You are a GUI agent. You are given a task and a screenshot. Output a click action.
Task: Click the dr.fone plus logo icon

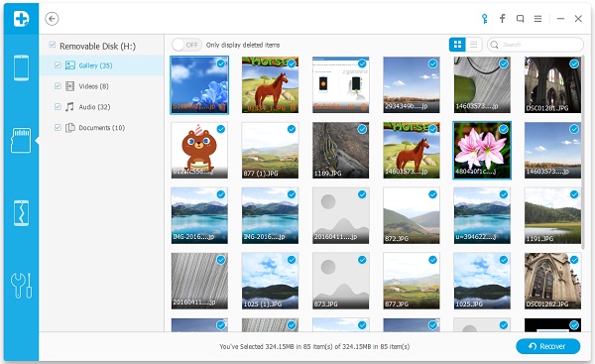(x=21, y=19)
